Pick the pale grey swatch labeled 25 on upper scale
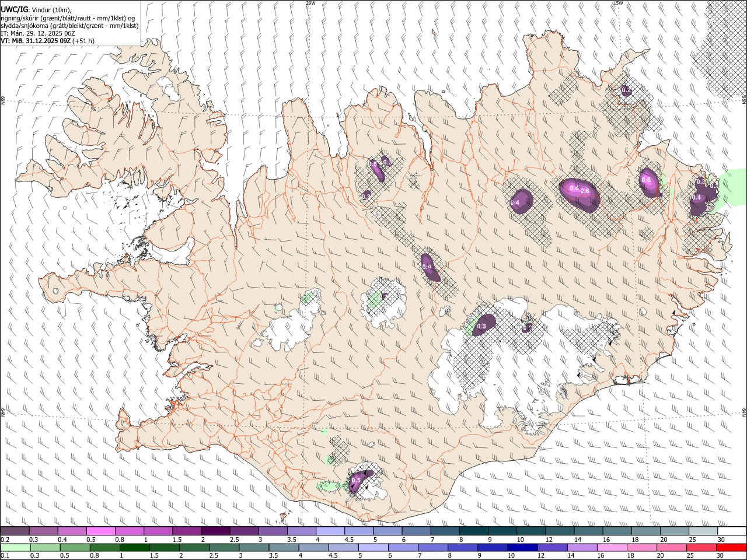This screenshot has height=560, width=747. [x=703, y=531]
